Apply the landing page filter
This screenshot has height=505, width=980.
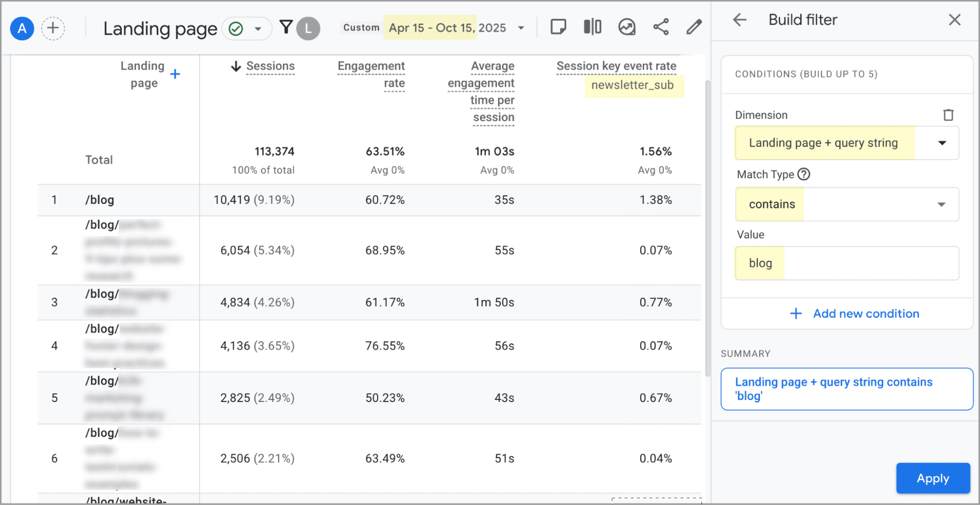pos(932,478)
